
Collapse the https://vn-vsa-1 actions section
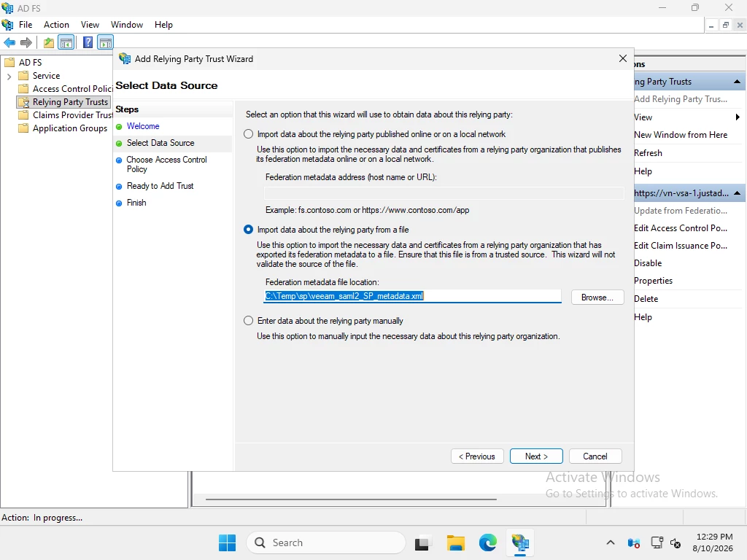[737, 193]
